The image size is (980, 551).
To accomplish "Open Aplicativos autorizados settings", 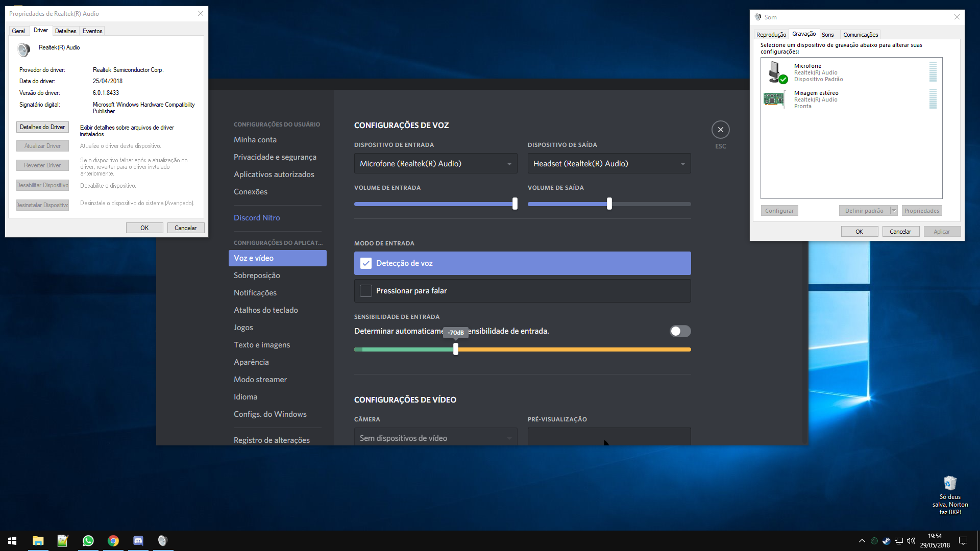I will 277,174.
